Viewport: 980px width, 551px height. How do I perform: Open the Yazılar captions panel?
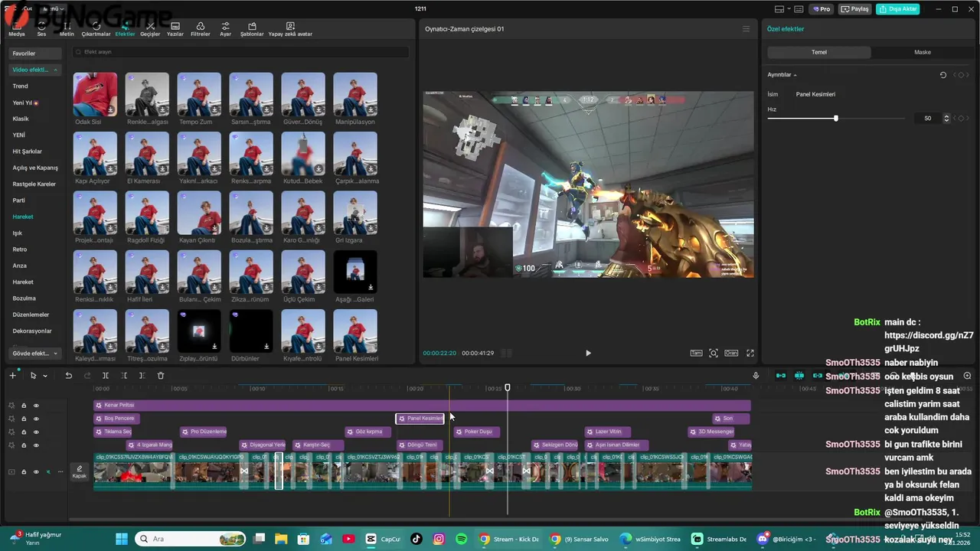(x=175, y=29)
